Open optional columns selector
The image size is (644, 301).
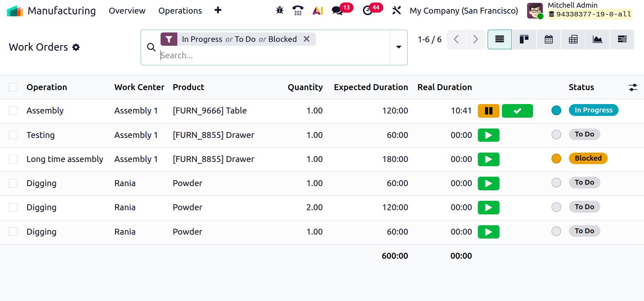tap(632, 87)
